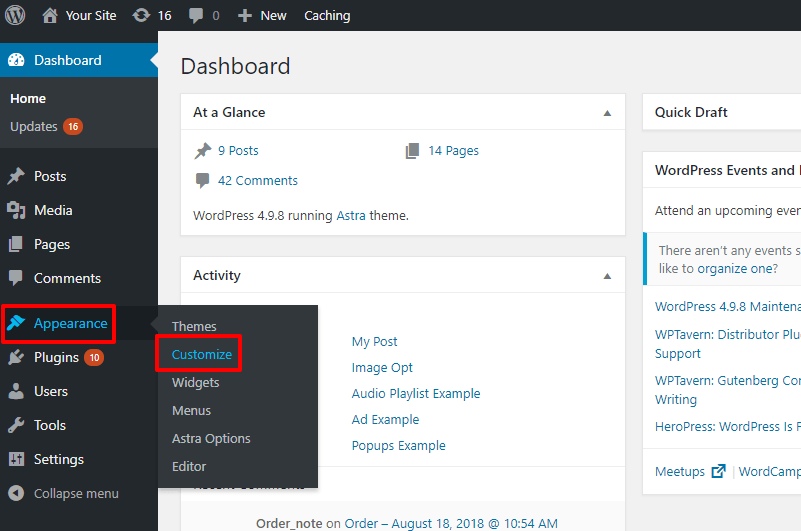Open the 9 Posts link
The image size is (801, 531).
(x=238, y=151)
